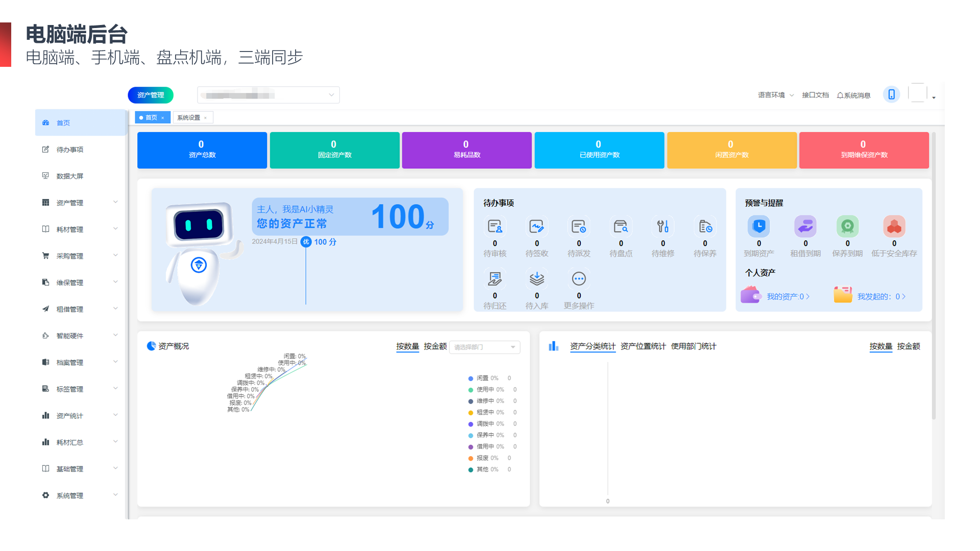Click the 待审核 pending review icon
The image size is (980, 551).
click(495, 227)
